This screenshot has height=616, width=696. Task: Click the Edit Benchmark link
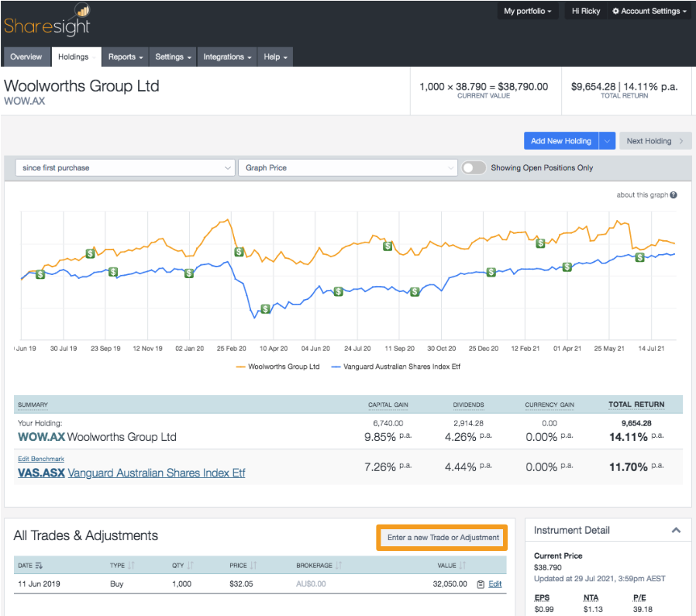pyautogui.click(x=41, y=459)
